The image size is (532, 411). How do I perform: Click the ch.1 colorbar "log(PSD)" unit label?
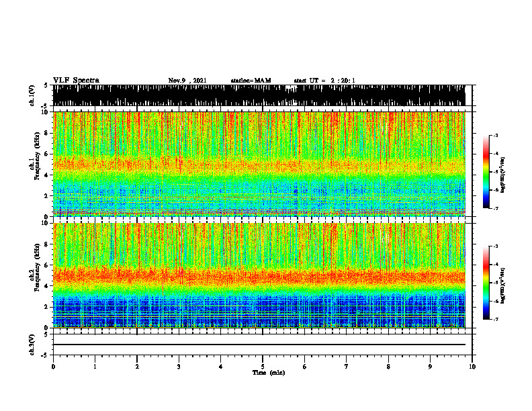click(x=502, y=175)
